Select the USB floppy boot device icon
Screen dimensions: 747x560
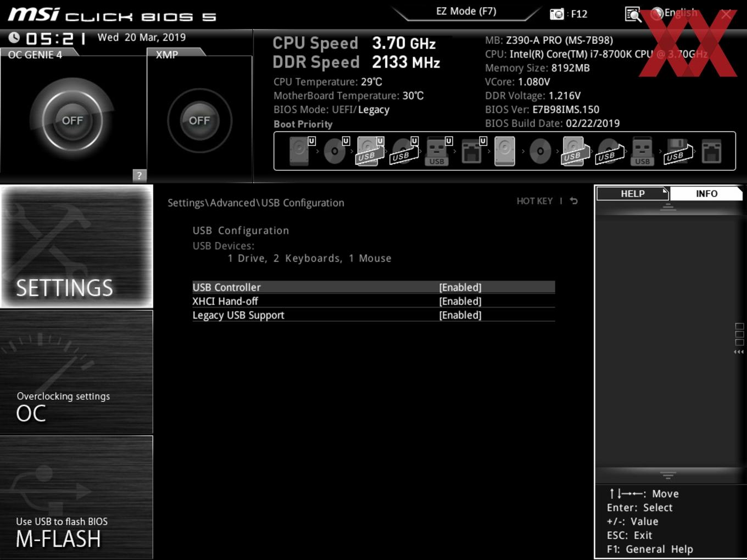(x=677, y=151)
